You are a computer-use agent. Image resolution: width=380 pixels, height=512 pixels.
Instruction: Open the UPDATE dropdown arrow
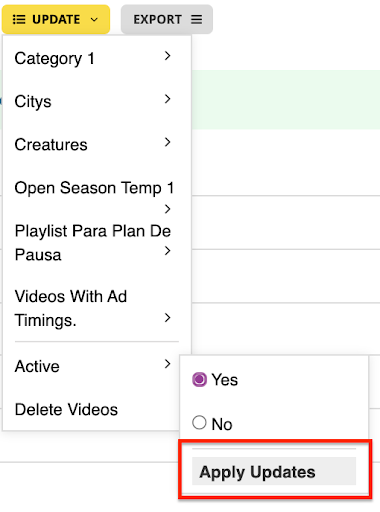[94, 20]
